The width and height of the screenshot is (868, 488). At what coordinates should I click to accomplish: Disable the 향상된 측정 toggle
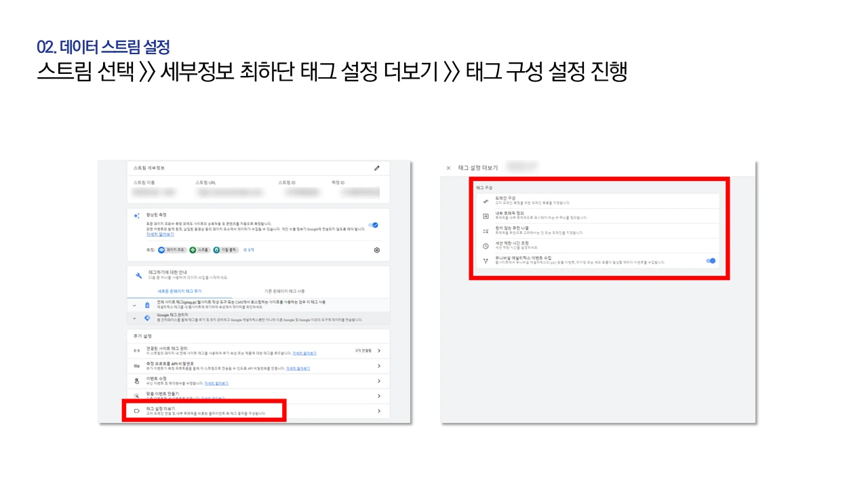374,225
